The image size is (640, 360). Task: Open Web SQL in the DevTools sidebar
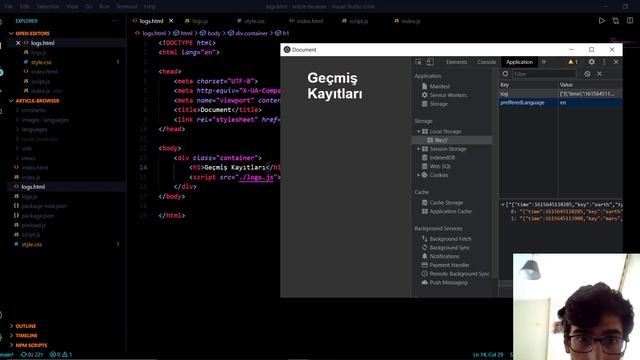click(x=440, y=166)
